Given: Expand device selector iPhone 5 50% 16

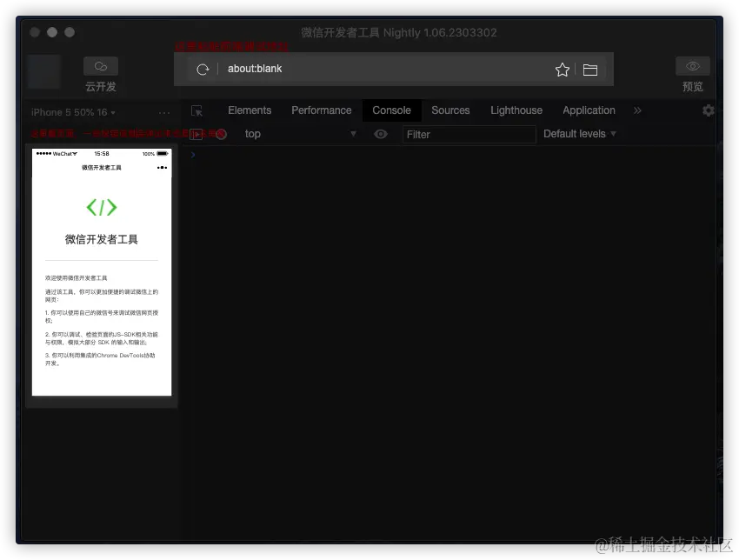Looking at the screenshot, I should click(74, 113).
